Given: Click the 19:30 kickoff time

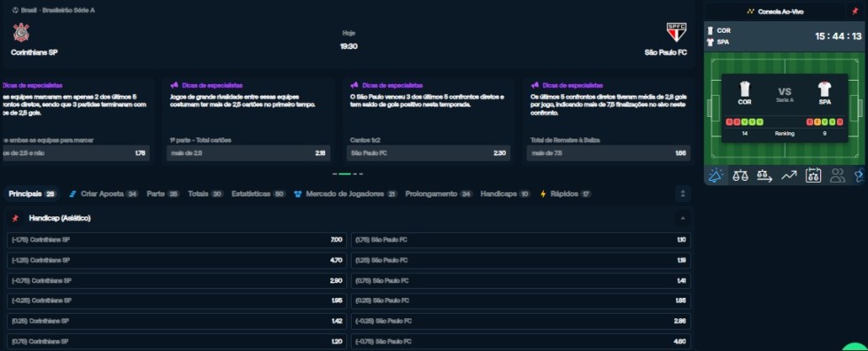Looking at the screenshot, I should tap(349, 46).
